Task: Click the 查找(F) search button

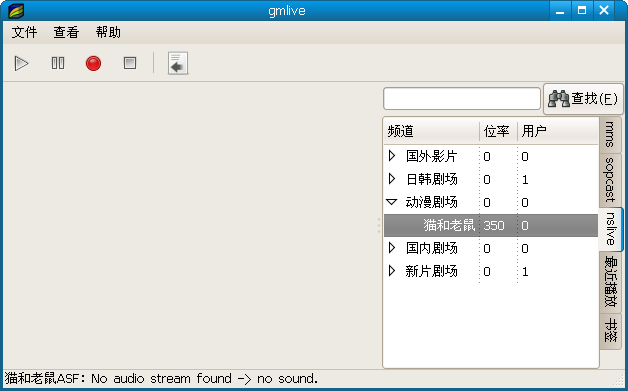Action: click(583, 99)
